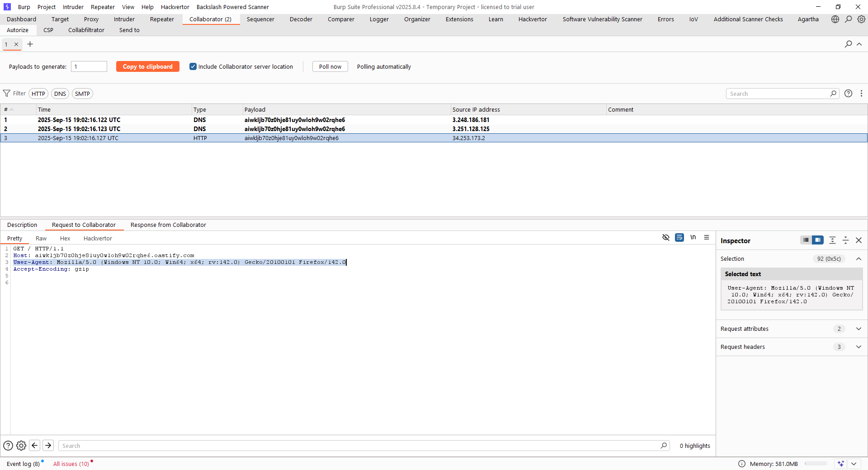The image size is (868, 470).
Task: Switch to Response from Collaborator tab
Action: pyautogui.click(x=168, y=225)
